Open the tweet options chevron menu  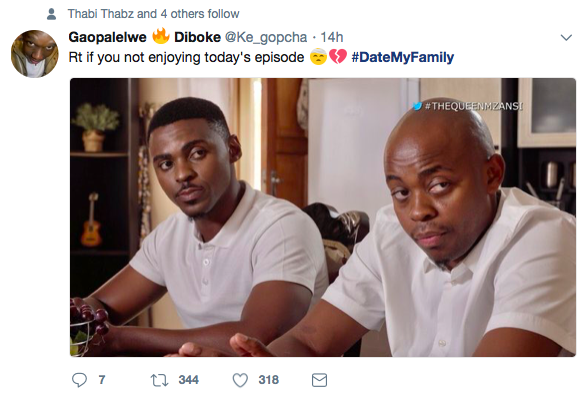pyautogui.click(x=566, y=38)
